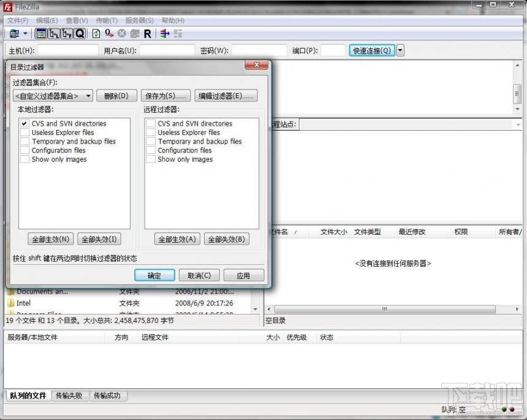Click the message log scrollbar down arrow

click(518, 109)
